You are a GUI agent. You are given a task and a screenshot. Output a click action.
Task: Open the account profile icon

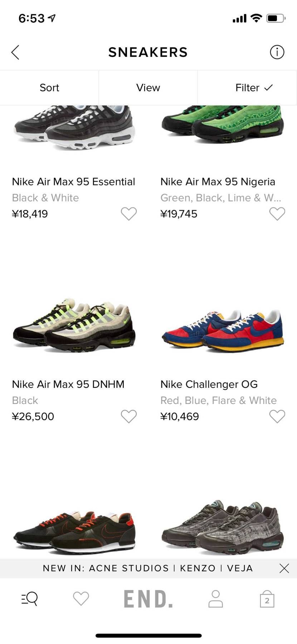pyautogui.click(x=215, y=599)
